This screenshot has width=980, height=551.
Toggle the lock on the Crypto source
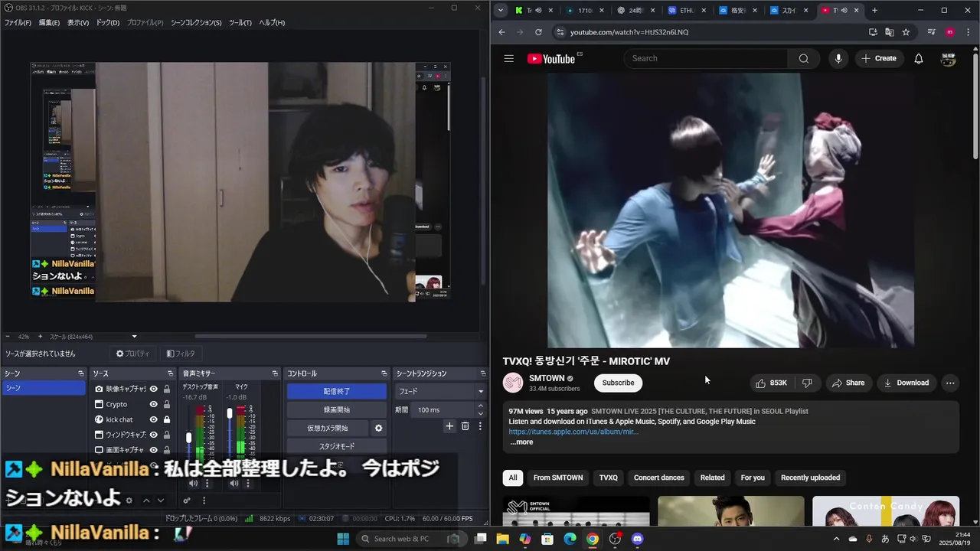click(x=167, y=404)
